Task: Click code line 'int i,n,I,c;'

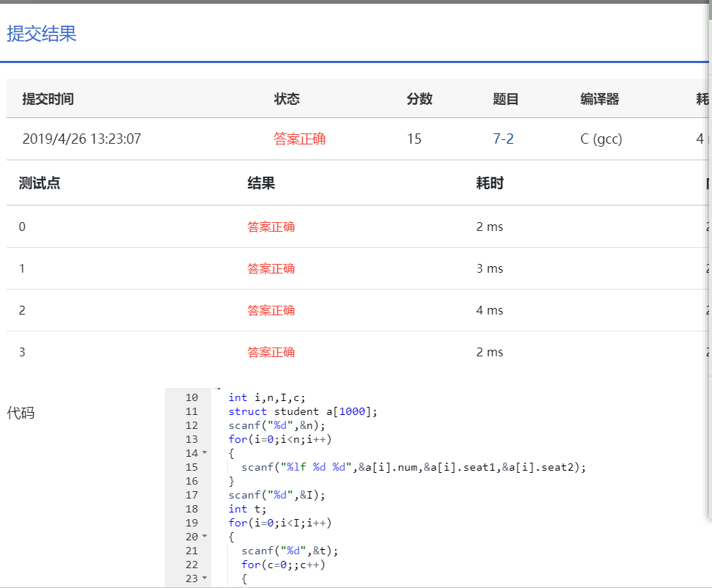Action: pos(267,397)
